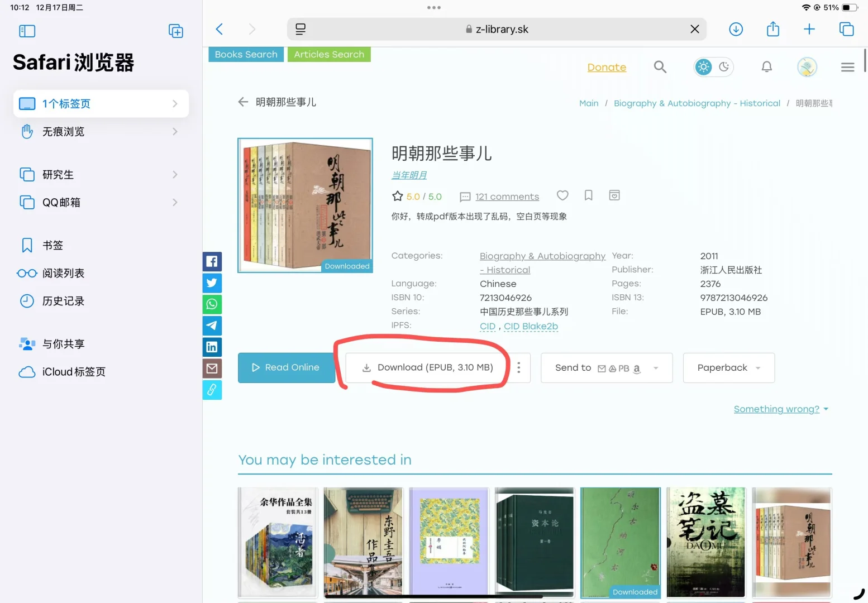
Task: Open 研究生 tab group
Action: (101, 174)
